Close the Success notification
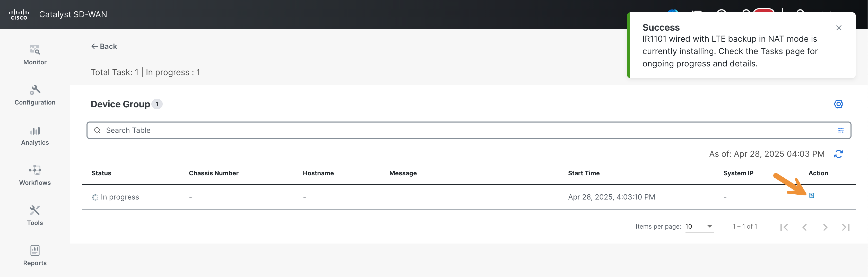The height and width of the screenshot is (277, 868). (839, 28)
